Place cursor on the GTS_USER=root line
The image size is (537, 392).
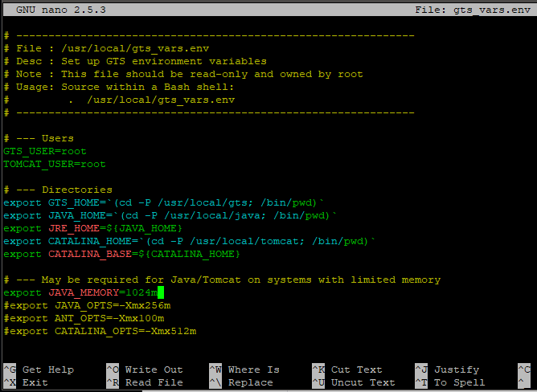45,151
